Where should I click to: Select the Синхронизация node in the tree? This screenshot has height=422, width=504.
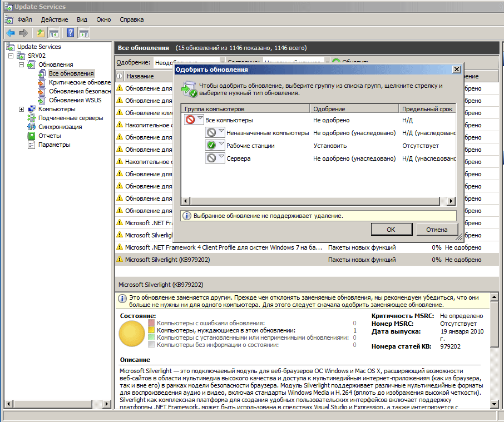(x=60, y=127)
